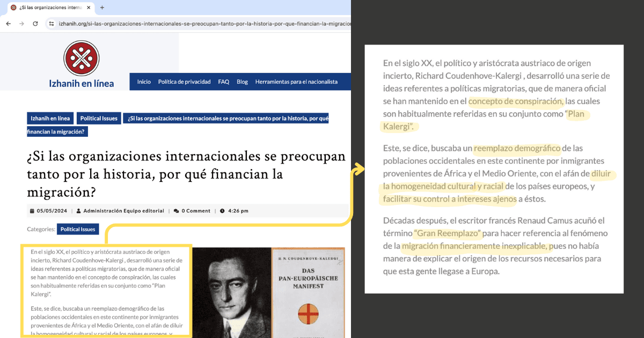Open Herramientas para el nacionalista
Image resolution: width=644 pixels, height=338 pixels.
[x=296, y=82]
